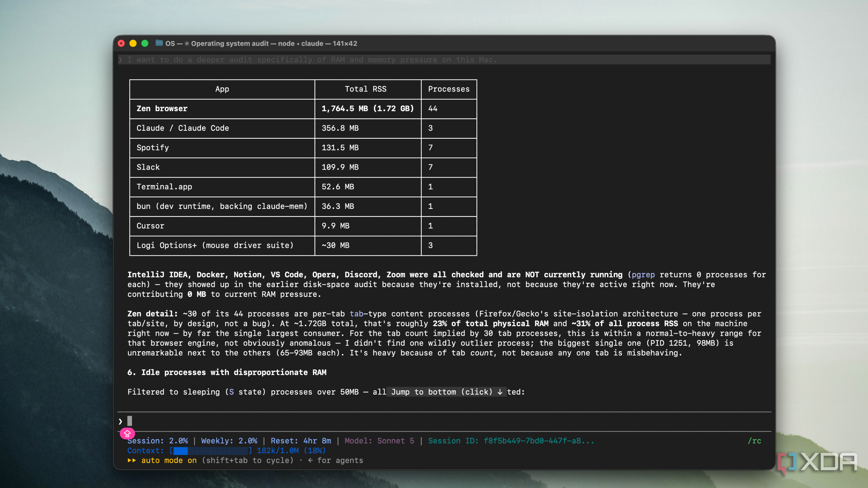868x488 pixels.
Task: Click the 182k/1.0M (18%) context value
Action: (291, 451)
